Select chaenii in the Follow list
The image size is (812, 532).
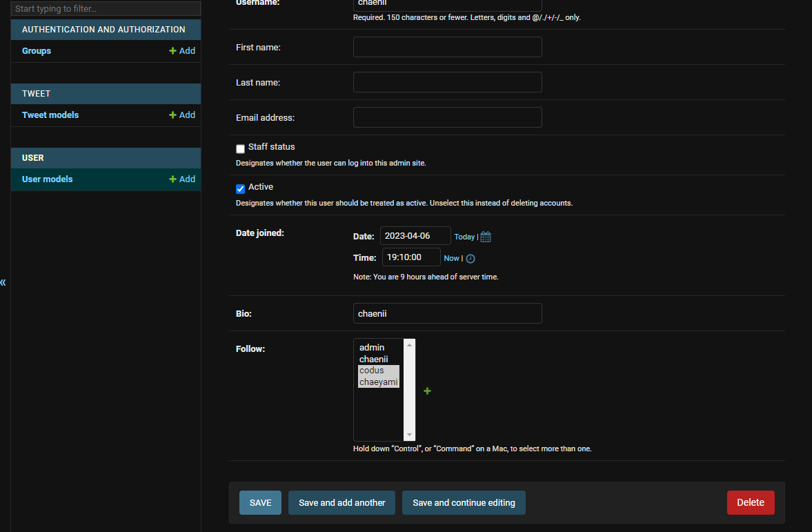(379, 359)
